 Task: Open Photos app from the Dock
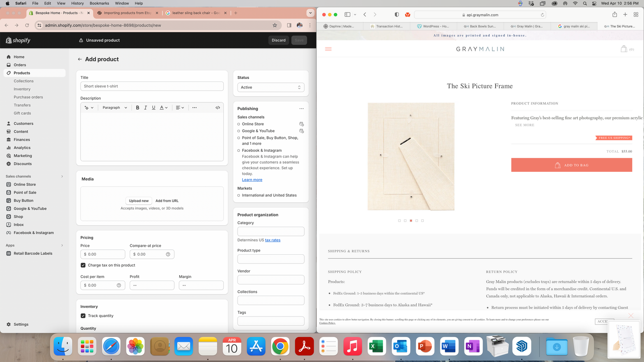click(x=135, y=346)
